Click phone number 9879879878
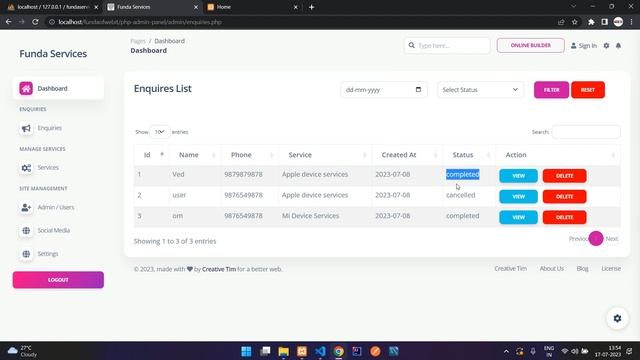The height and width of the screenshot is (360, 640). pyautogui.click(x=243, y=174)
